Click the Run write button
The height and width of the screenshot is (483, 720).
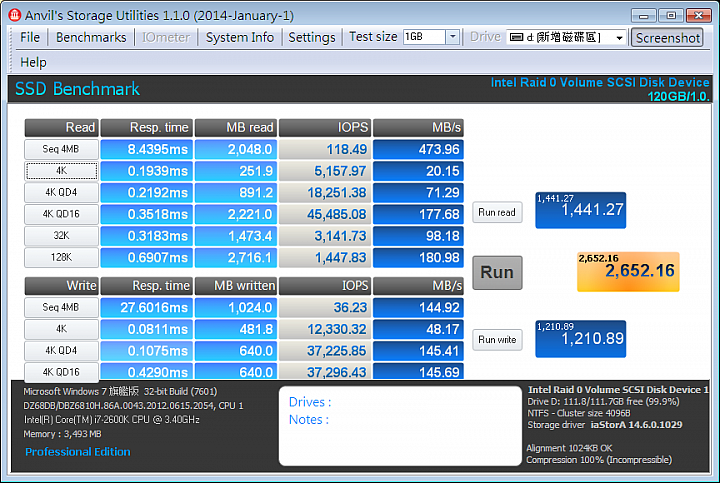[x=497, y=340]
